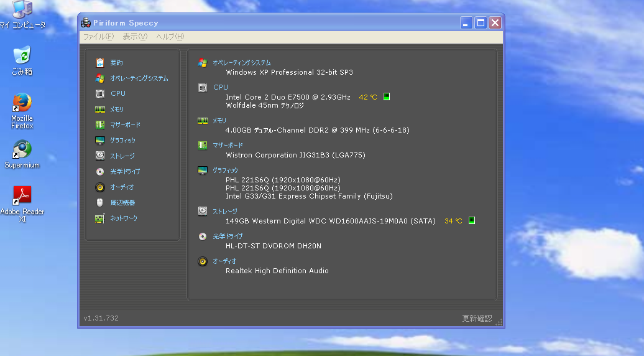Click text Wistron Corporation JIG31B3 (LGA775)
This screenshot has height=356, width=644.
pyautogui.click(x=296, y=155)
